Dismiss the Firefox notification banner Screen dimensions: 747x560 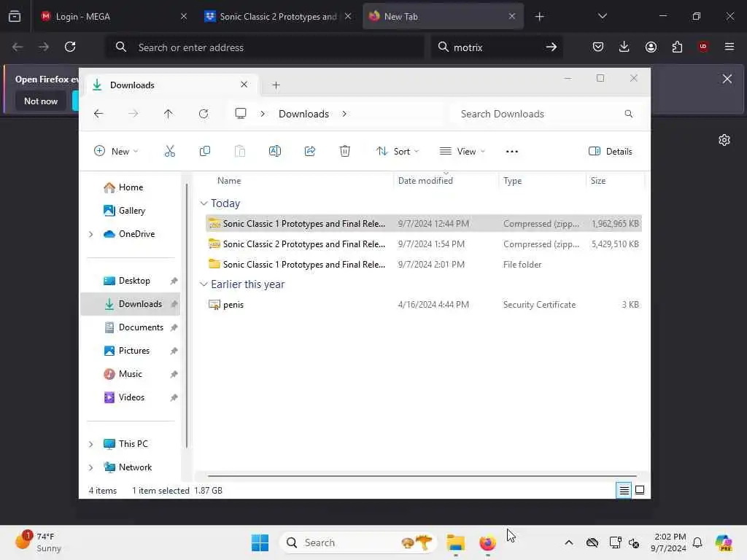point(727,79)
